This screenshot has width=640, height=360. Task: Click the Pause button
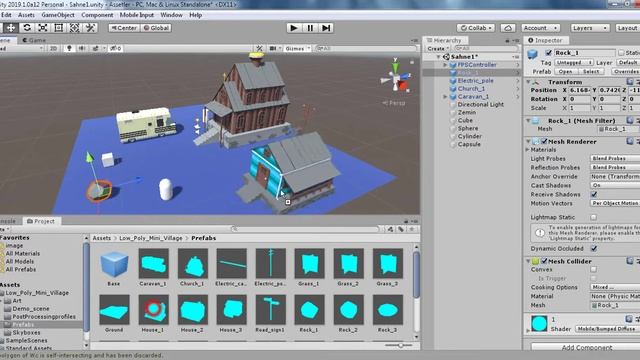(310, 28)
